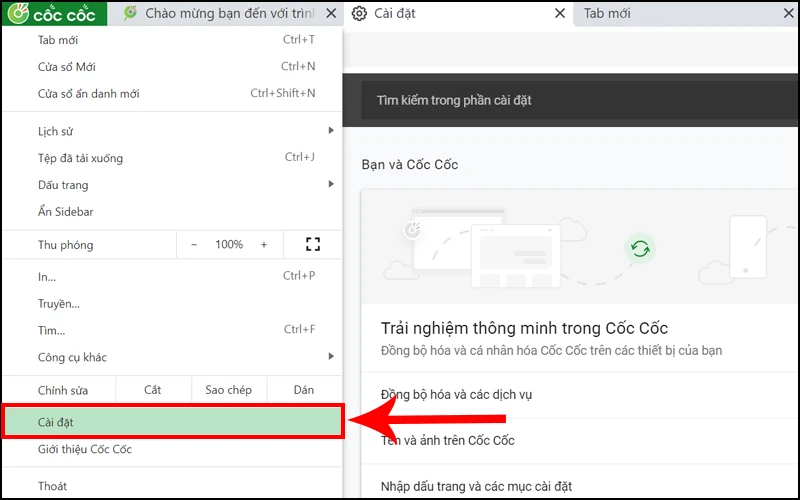Click the Thu phóng label

[65, 245]
